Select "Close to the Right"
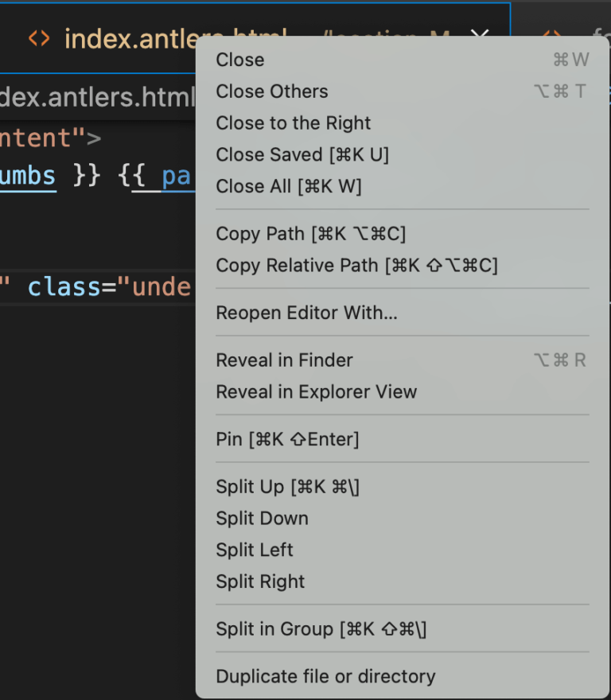611x700 pixels. coord(293,122)
